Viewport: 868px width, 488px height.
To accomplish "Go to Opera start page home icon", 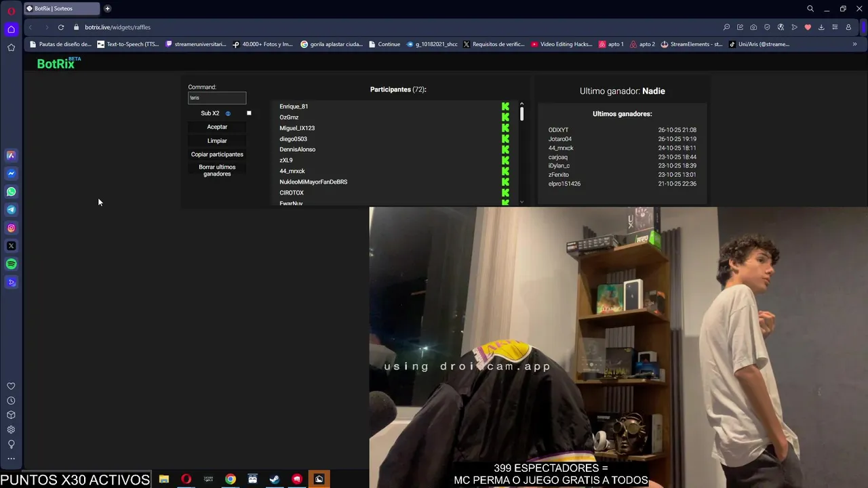I will [x=11, y=29].
